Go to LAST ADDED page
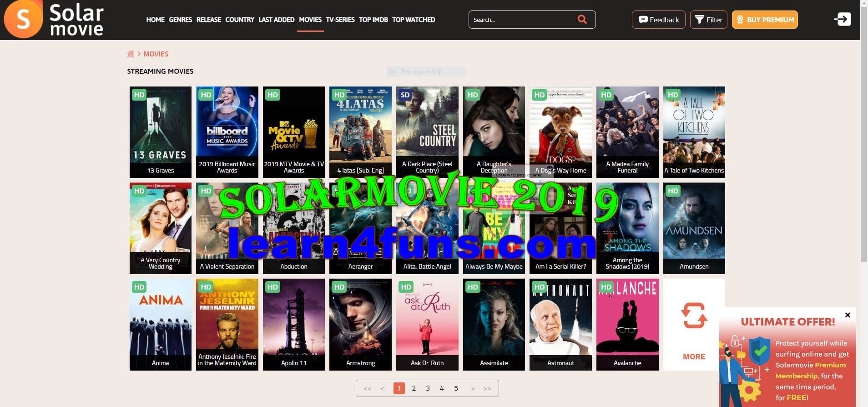 pos(276,20)
